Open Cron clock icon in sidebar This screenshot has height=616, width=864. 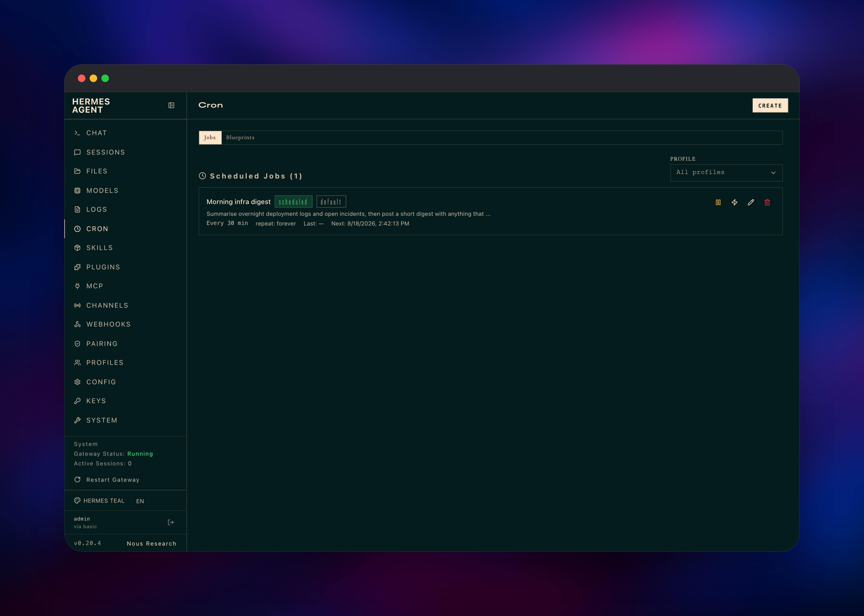click(77, 229)
